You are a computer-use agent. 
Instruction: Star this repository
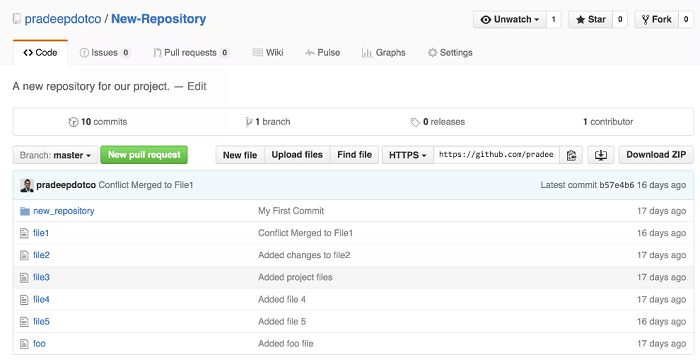click(x=591, y=20)
